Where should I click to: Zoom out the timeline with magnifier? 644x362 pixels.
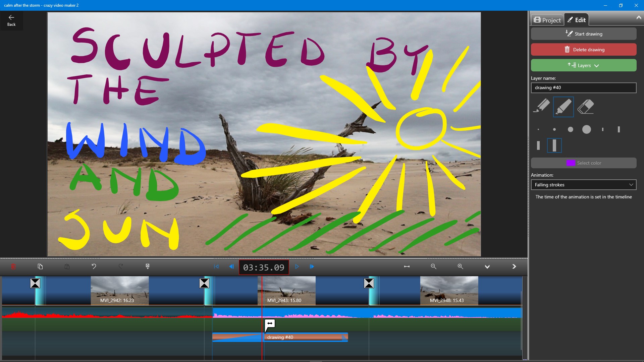(433, 266)
